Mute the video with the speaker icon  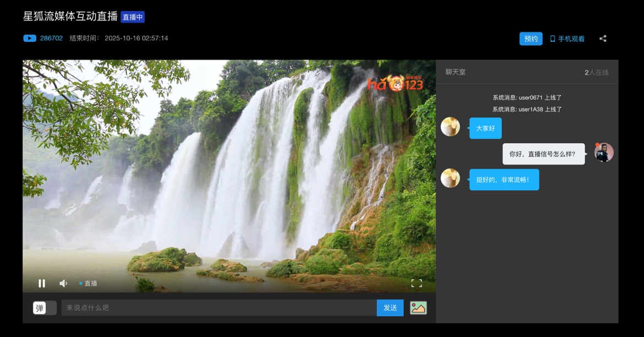(x=63, y=283)
